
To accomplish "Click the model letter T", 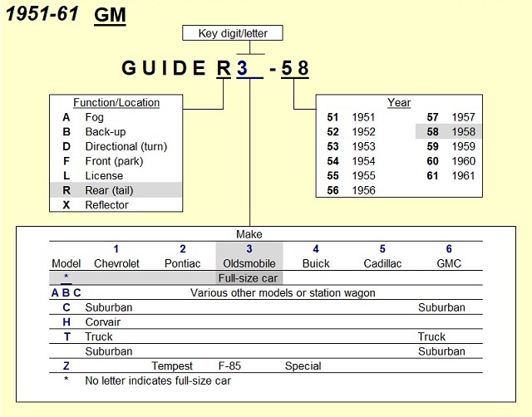I will (x=66, y=336).
